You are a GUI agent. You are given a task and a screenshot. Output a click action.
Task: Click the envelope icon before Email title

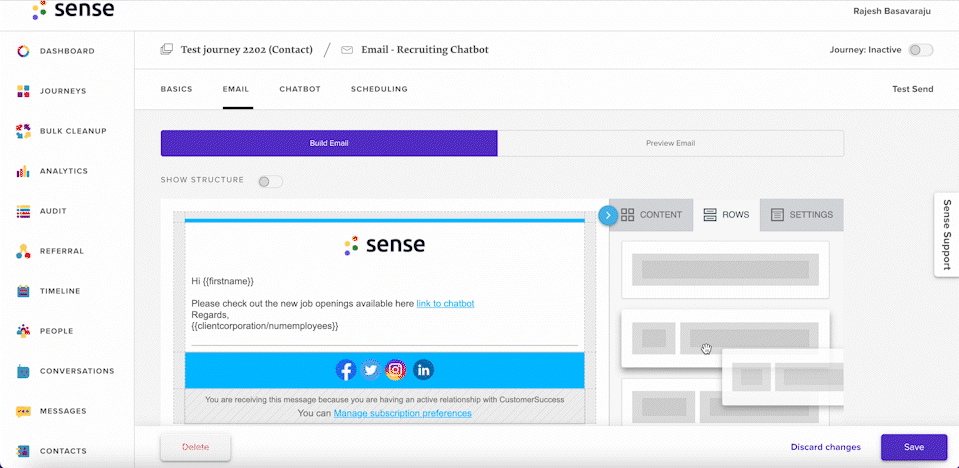tap(347, 50)
